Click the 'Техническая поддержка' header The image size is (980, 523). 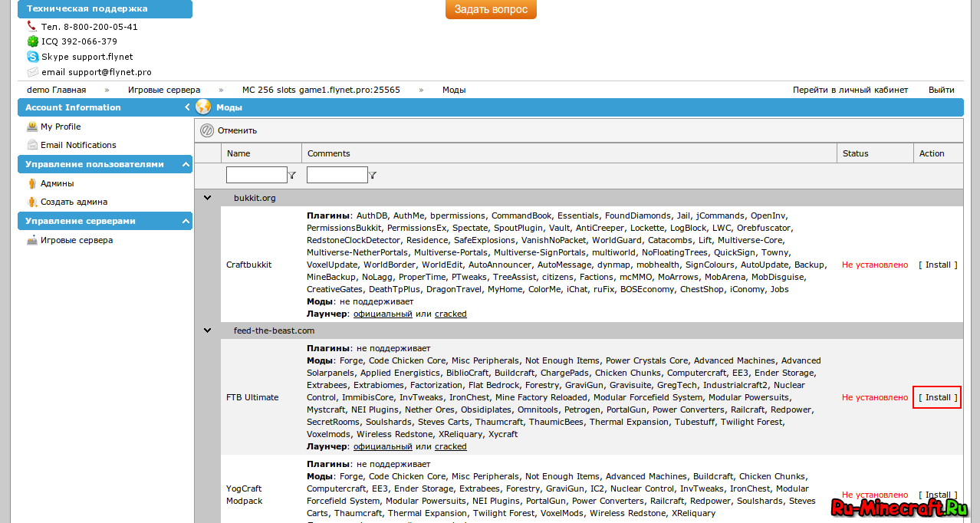pos(106,9)
